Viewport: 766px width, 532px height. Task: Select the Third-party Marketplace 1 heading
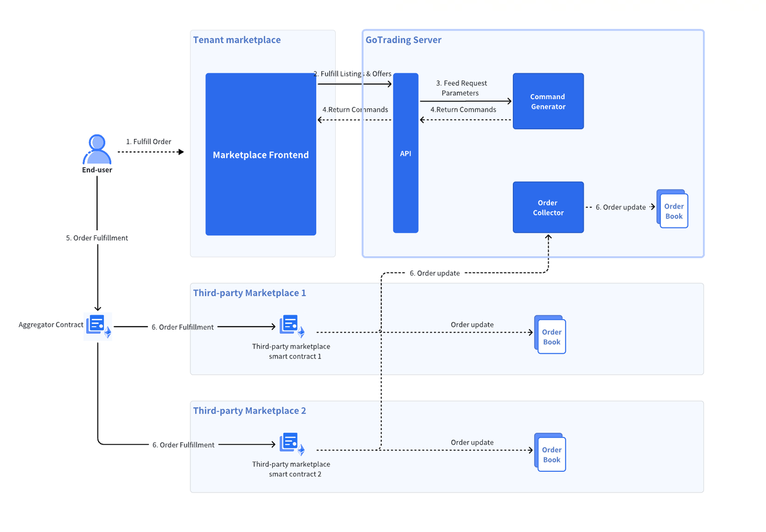pyautogui.click(x=250, y=293)
